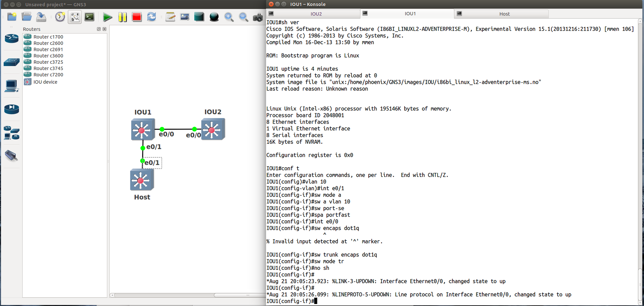644x306 pixels.
Task: Add a note using the pencil icon
Action: [x=170, y=17]
